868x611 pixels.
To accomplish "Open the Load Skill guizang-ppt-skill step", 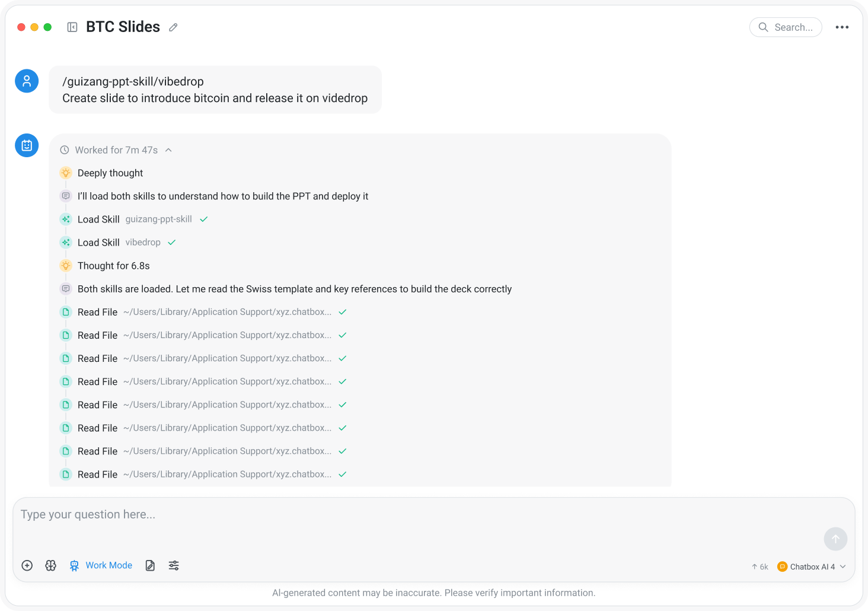I will 134,219.
